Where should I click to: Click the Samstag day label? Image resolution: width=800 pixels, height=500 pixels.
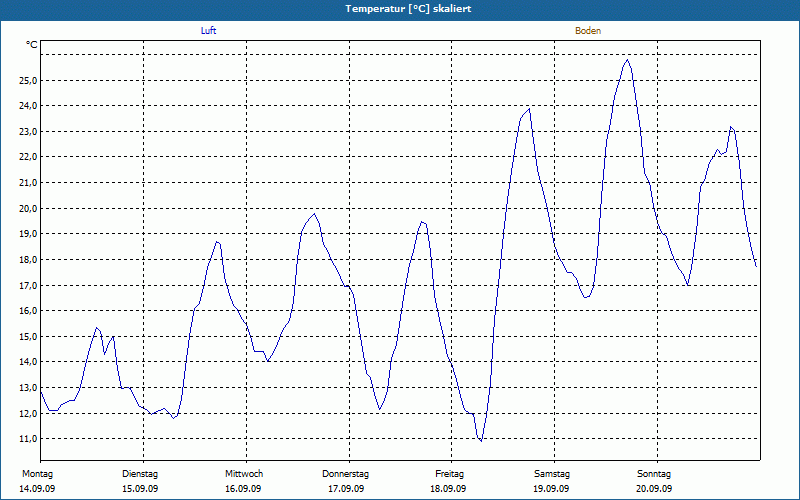pos(552,474)
